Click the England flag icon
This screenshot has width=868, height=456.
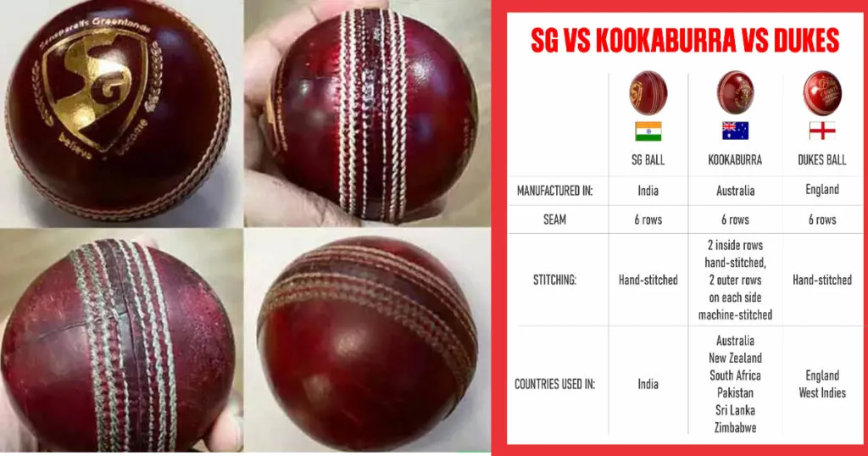[822, 131]
